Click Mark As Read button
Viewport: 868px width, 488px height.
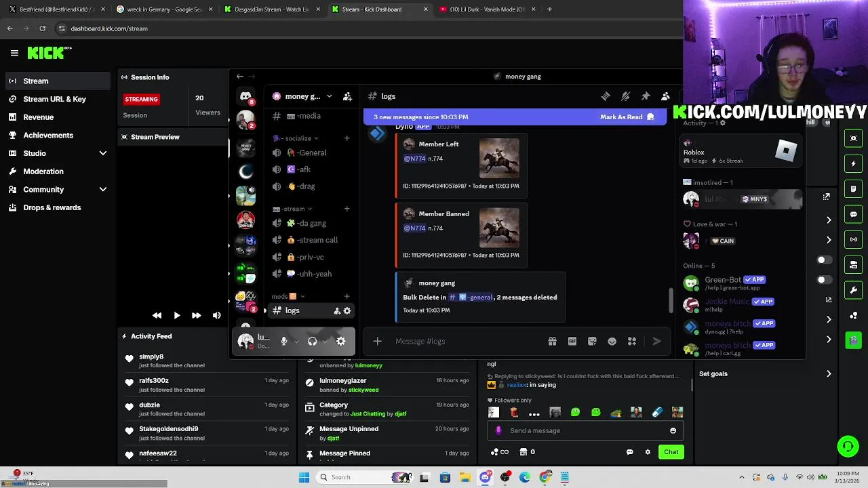pos(627,117)
